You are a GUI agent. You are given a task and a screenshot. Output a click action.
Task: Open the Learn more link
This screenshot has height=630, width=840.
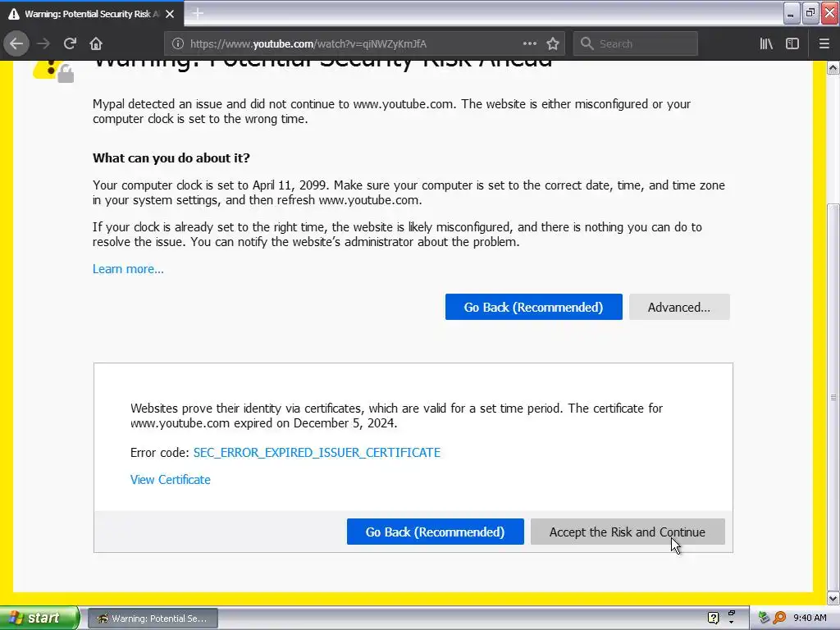tap(128, 269)
